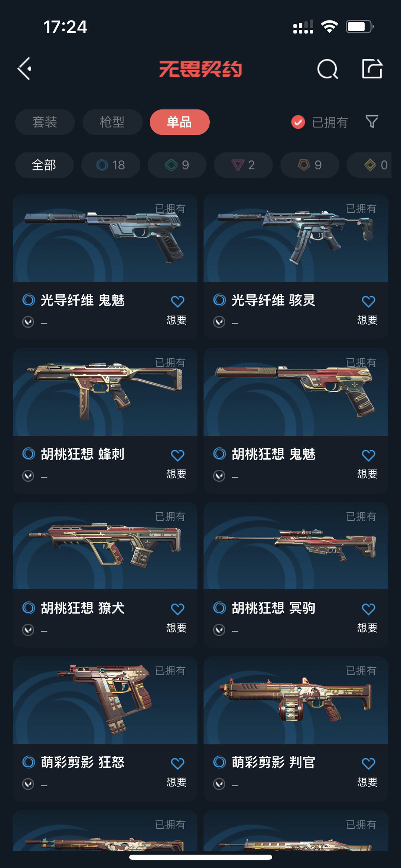Switch to the 枪型 tab
The width and height of the screenshot is (401, 868).
tap(112, 122)
